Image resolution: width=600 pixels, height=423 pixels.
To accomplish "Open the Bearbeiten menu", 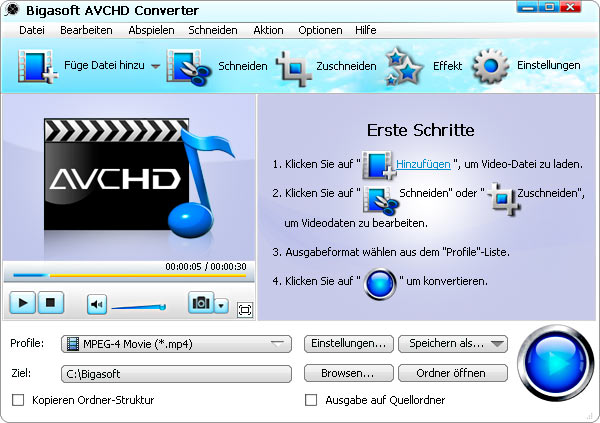I will (x=86, y=30).
